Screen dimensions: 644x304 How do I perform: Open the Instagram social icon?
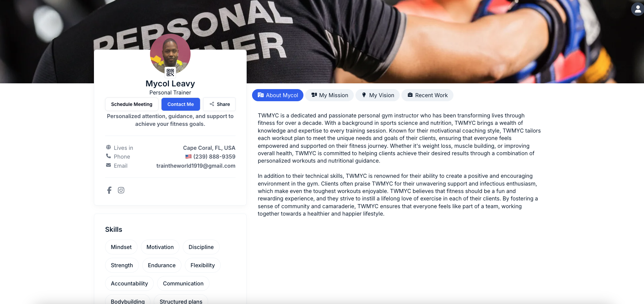coord(121,190)
